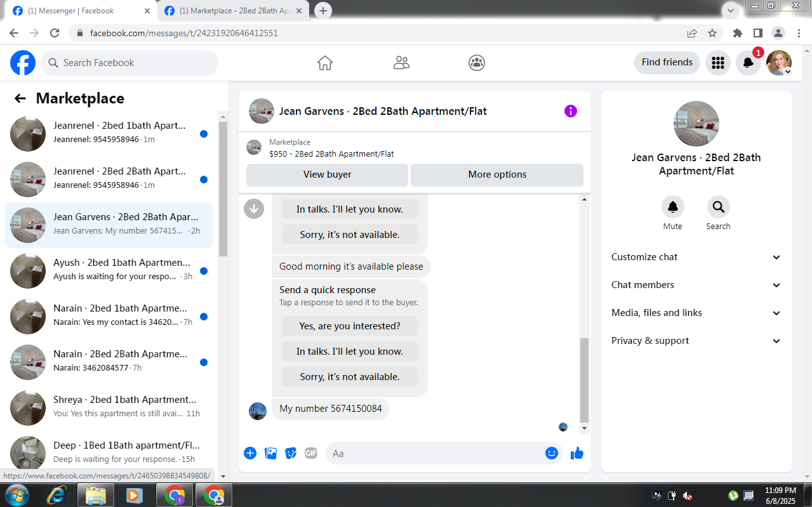The height and width of the screenshot is (507, 812).
Task: Open conversation information purple icon
Action: [x=571, y=111]
